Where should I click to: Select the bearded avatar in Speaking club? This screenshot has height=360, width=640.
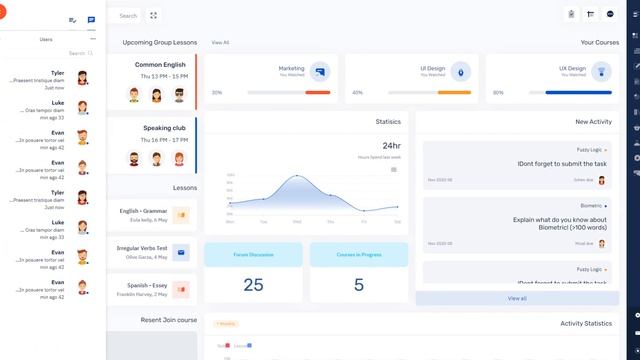(x=134, y=158)
